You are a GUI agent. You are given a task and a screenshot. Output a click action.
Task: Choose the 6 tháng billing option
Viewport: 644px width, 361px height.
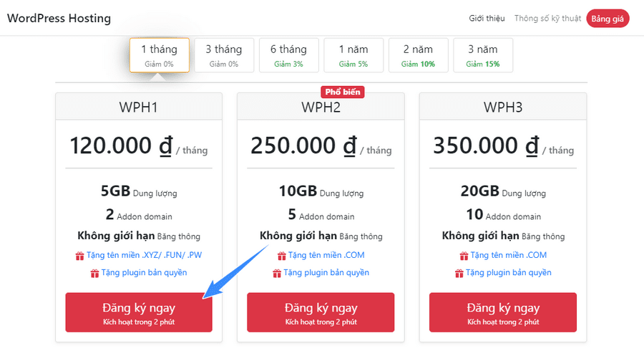coord(288,55)
